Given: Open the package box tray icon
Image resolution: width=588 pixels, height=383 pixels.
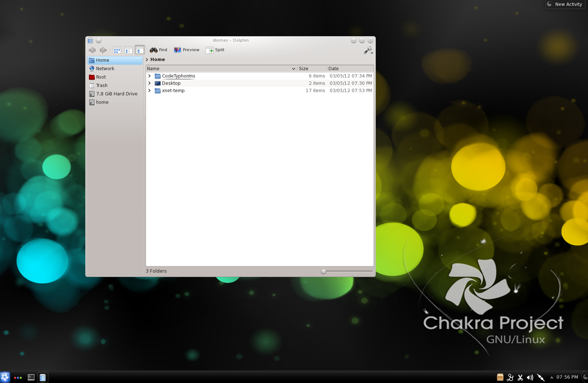Looking at the screenshot, I should (500, 378).
